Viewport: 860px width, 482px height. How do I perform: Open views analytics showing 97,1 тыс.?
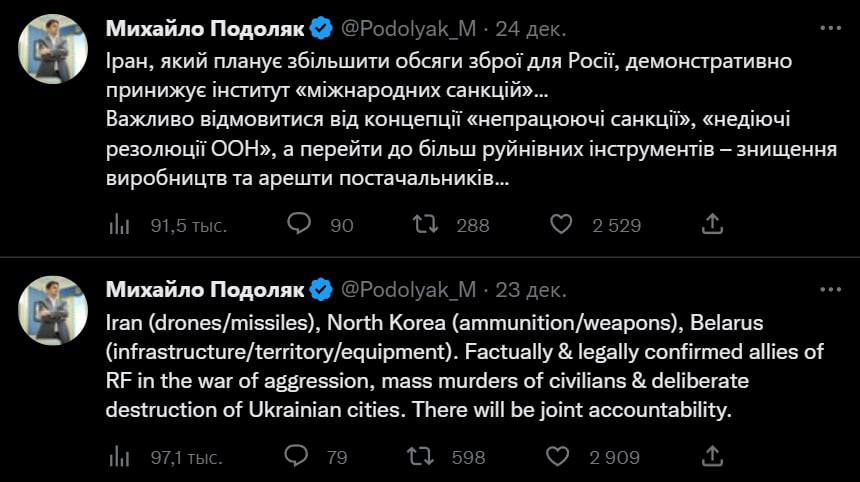[120, 457]
